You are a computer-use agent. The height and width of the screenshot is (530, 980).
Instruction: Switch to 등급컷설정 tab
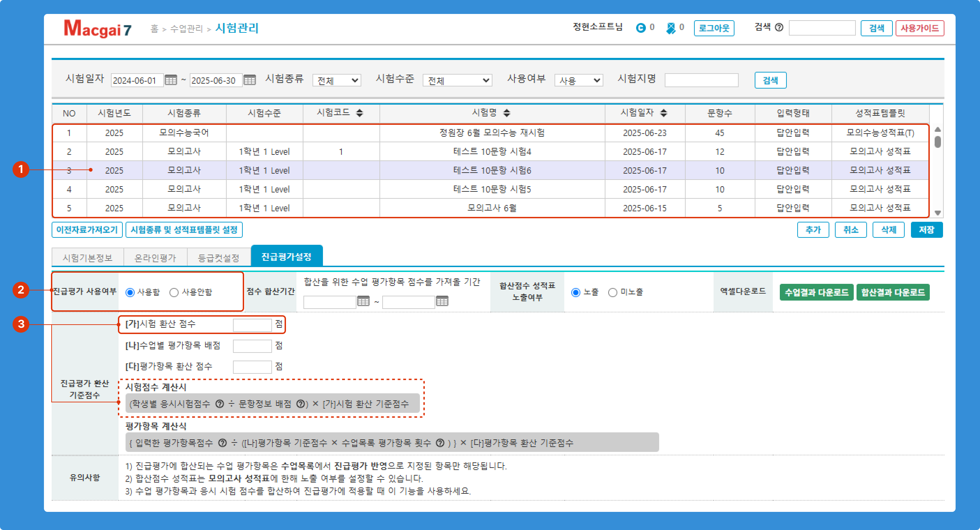coord(219,258)
